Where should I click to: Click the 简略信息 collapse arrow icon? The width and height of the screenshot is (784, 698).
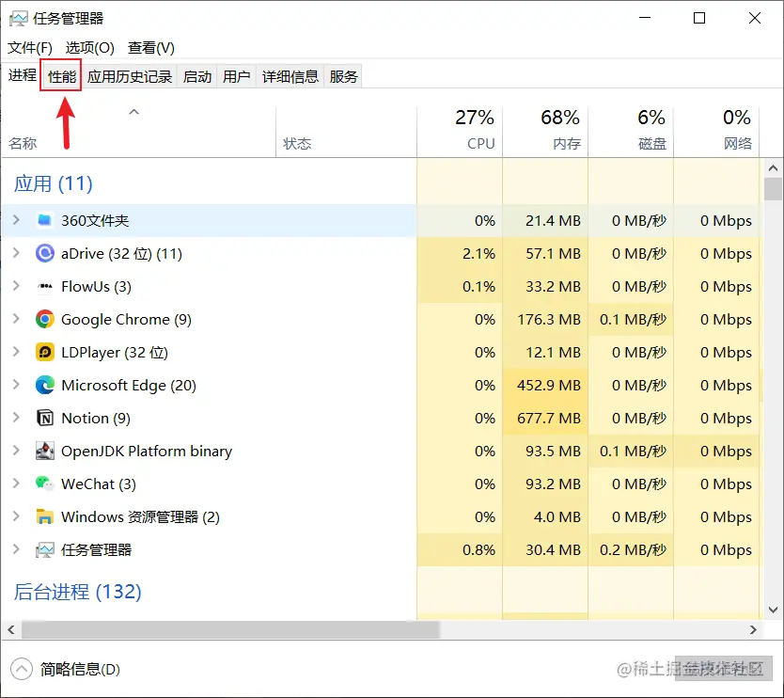(x=21, y=669)
